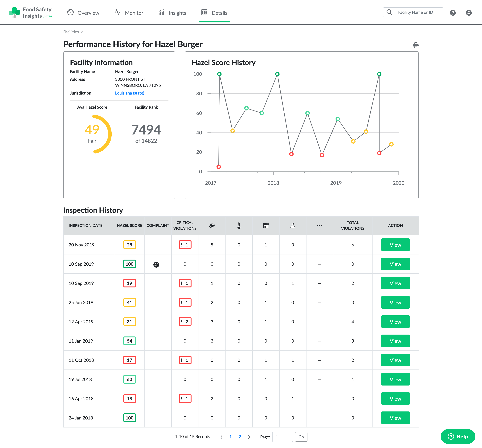Go to next page of records arrow
This screenshot has width=482, height=448.
tap(249, 437)
